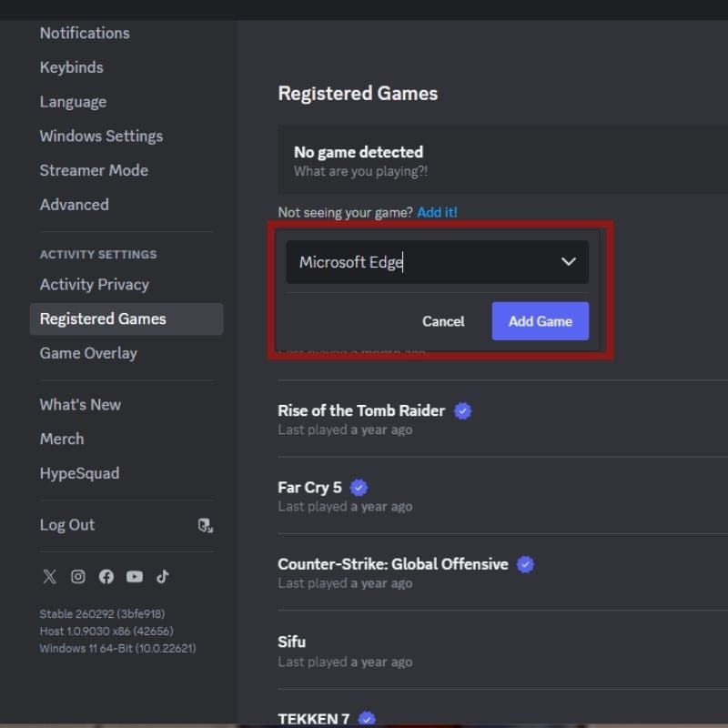Open the Game Overlay settings
Viewport: 728px width, 728px height.
pyautogui.click(x=88, y=353)
